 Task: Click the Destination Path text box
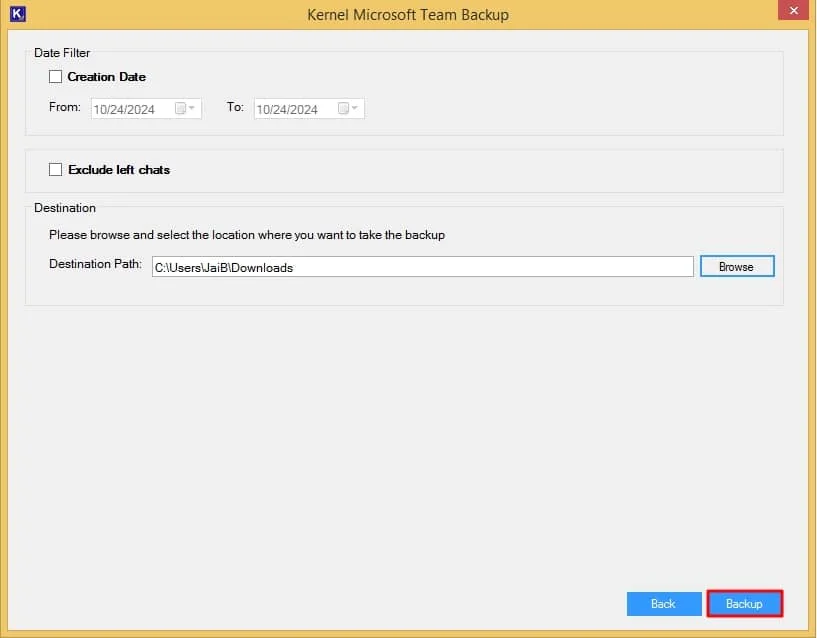[x=423, y=267]
